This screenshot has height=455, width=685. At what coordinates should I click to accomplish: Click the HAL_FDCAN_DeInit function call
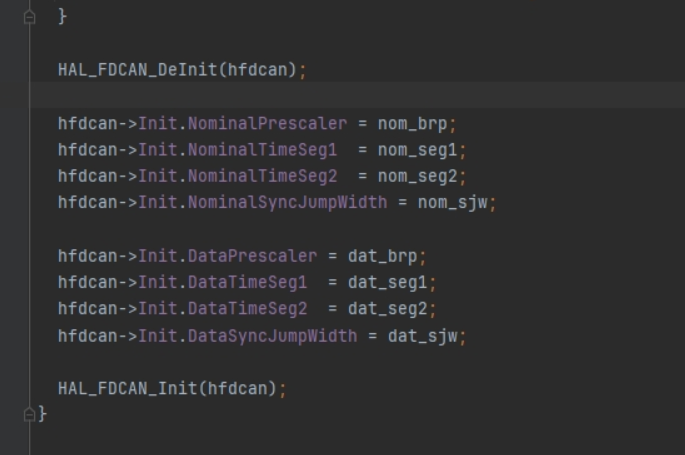[138, 70]
